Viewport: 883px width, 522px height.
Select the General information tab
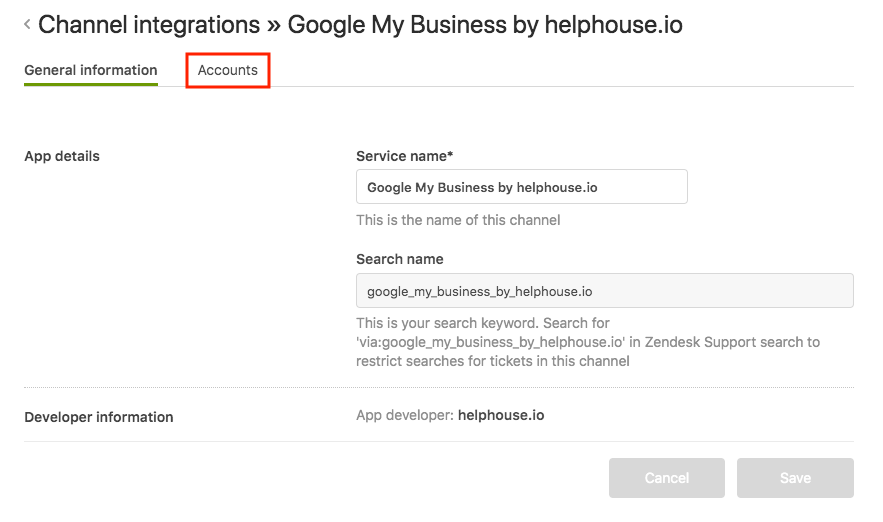click(91, 70)
